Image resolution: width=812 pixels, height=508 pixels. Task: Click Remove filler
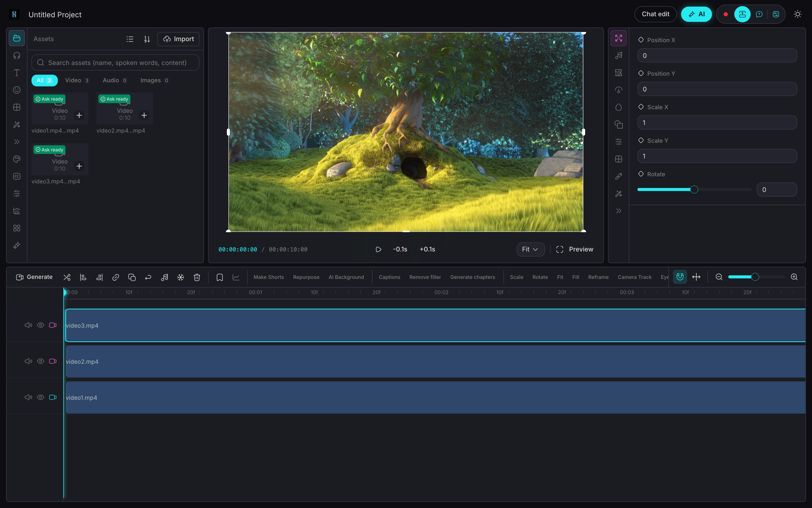(x=425, y=277)
